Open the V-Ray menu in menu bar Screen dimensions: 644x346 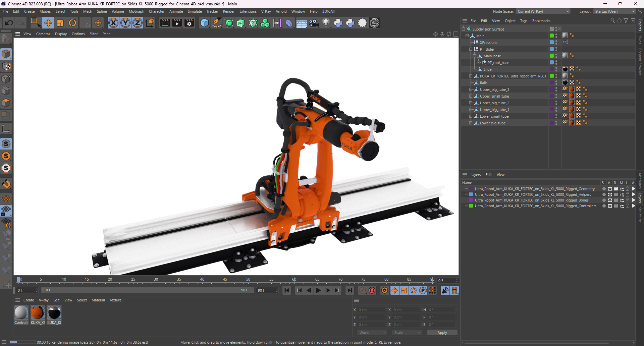click(x=266, y=11)
